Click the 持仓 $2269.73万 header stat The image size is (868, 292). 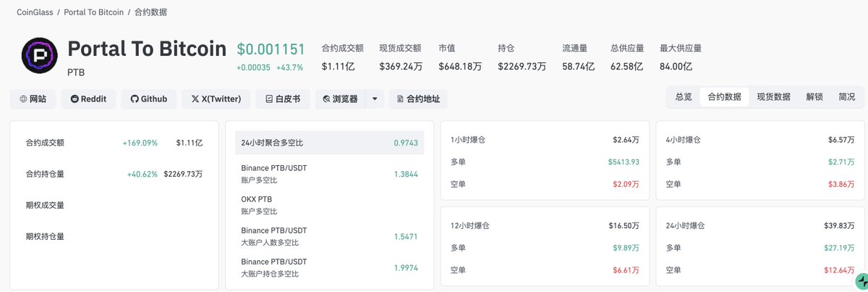click(522, 57)
